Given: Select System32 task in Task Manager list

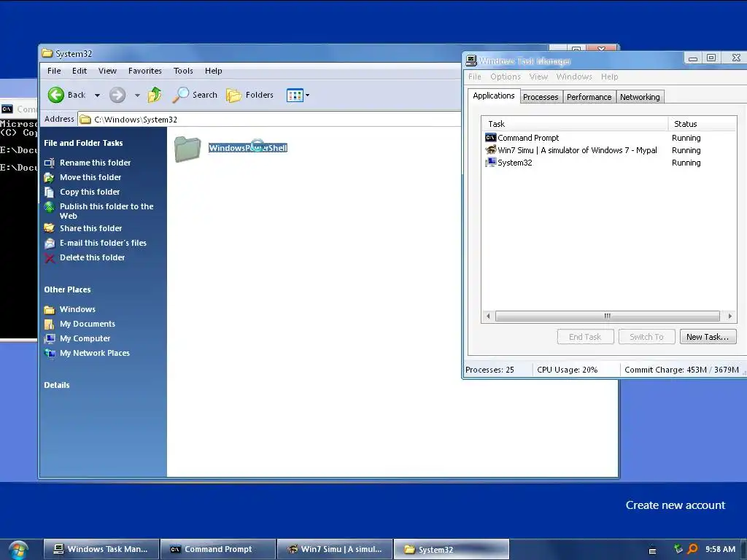Looking at the screenshot, I should [x=608, y=163].
